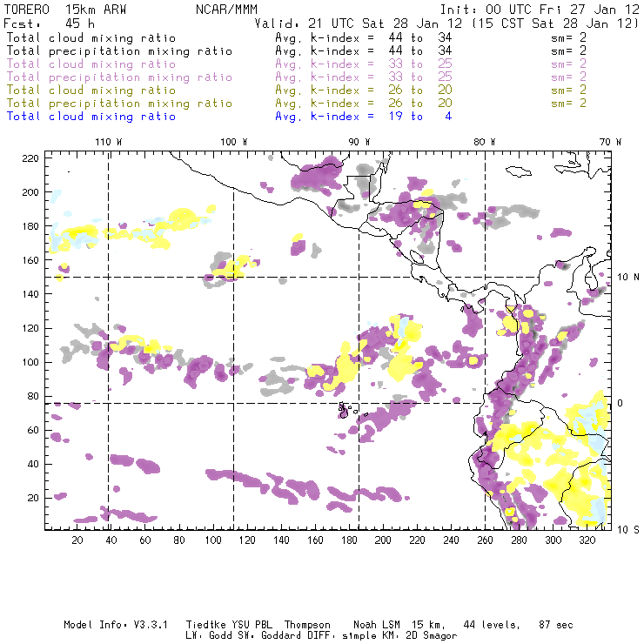Click the "Model Info: V3.3.1" text
The image size is (644, 644).
[x=116, y=625]
